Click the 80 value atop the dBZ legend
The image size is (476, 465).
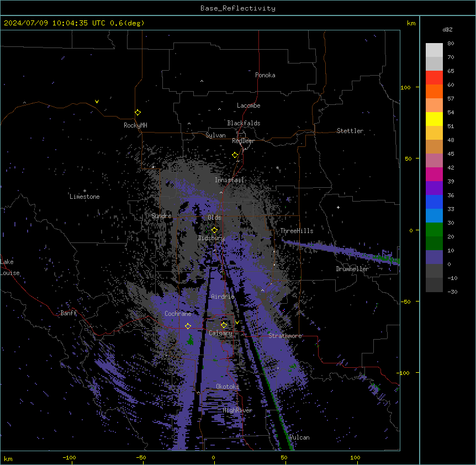pyautogui.click(x=451, y=44)
